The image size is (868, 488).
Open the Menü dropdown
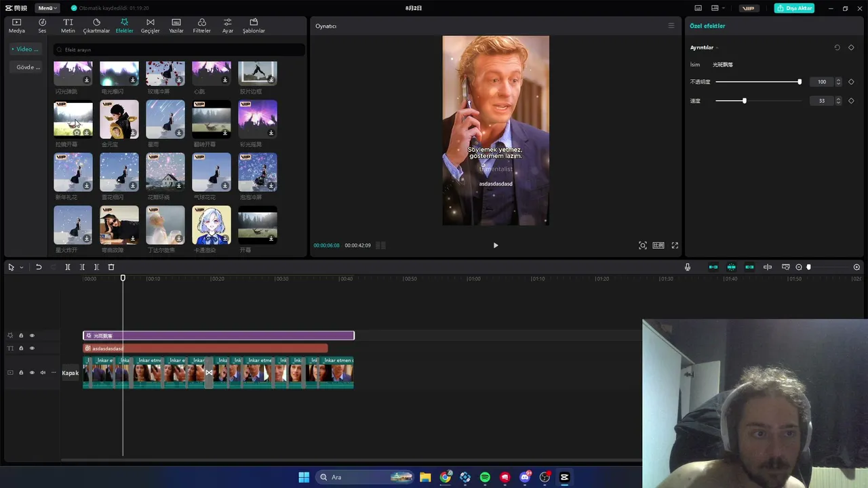point(47,8)
